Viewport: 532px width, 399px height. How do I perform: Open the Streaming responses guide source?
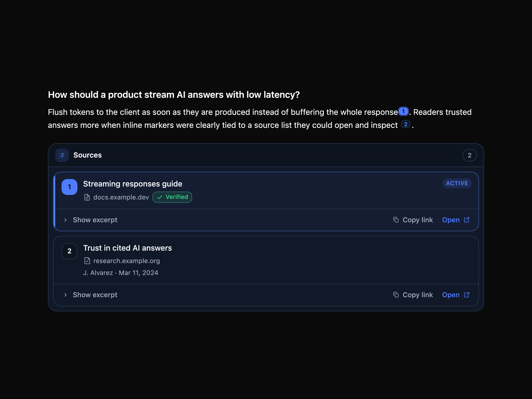coord(456,220)
